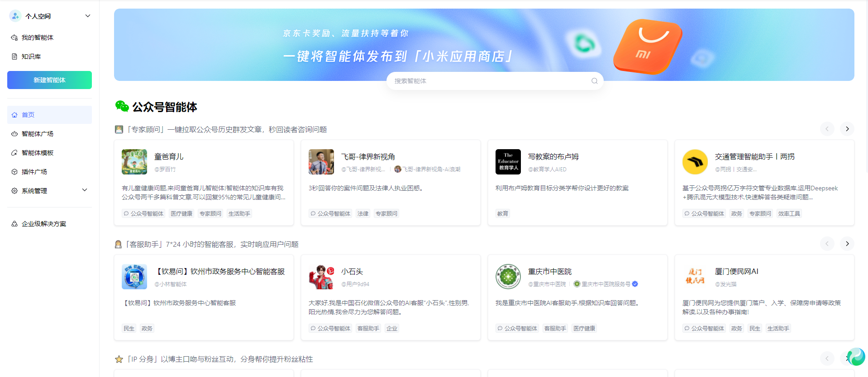The height and width of the screenshot is (377, 868).
Task: Go to 插件广场 in the sidebar
Action: pyautogui.click(x=34, y=172)
